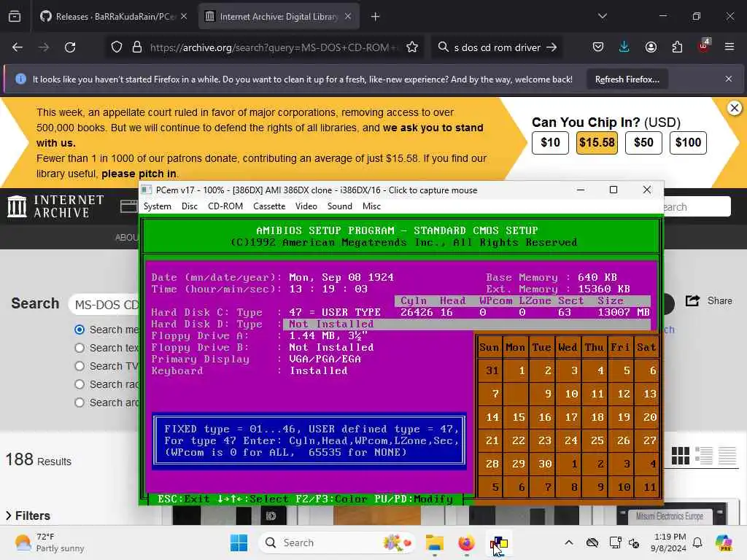The image size is (747, 560).
Task: Close the GitHub Releases tab
Action: click(x=184, y=17)
